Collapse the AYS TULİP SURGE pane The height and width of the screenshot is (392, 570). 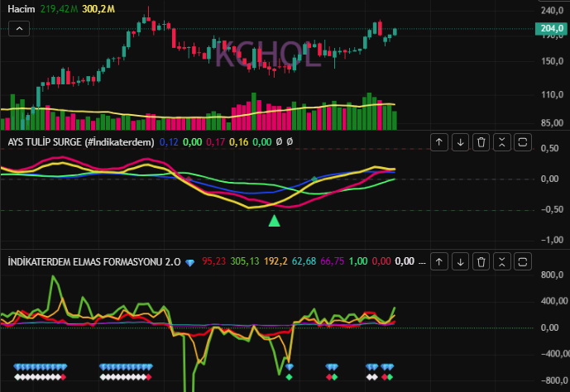(501, 142)
